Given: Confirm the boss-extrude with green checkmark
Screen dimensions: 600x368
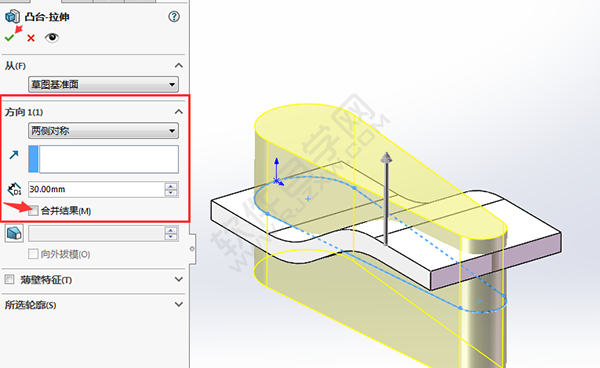Looking at the screenshot, I should coord(10,37).
